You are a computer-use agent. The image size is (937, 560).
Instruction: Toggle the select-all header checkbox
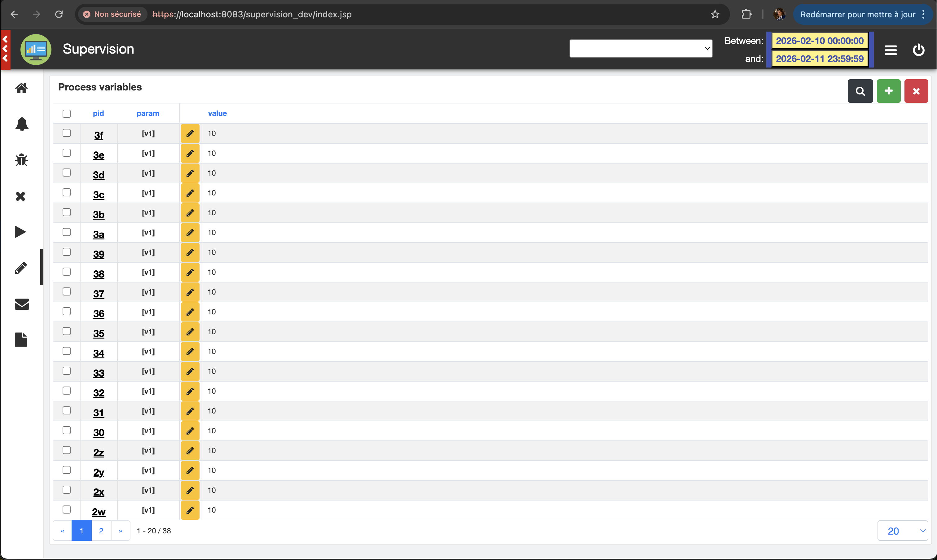(x=66, y=114)
